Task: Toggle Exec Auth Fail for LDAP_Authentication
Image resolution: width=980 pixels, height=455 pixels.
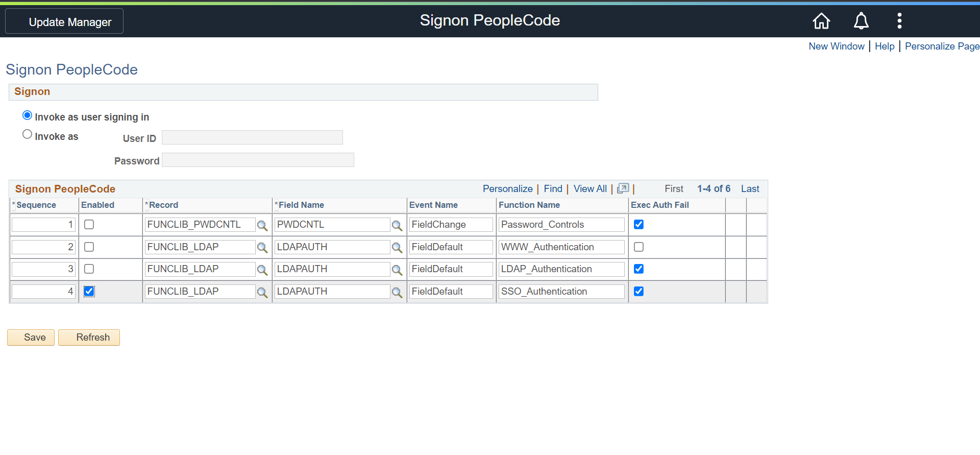Action: pyautogui.click(x=639, y=269)
